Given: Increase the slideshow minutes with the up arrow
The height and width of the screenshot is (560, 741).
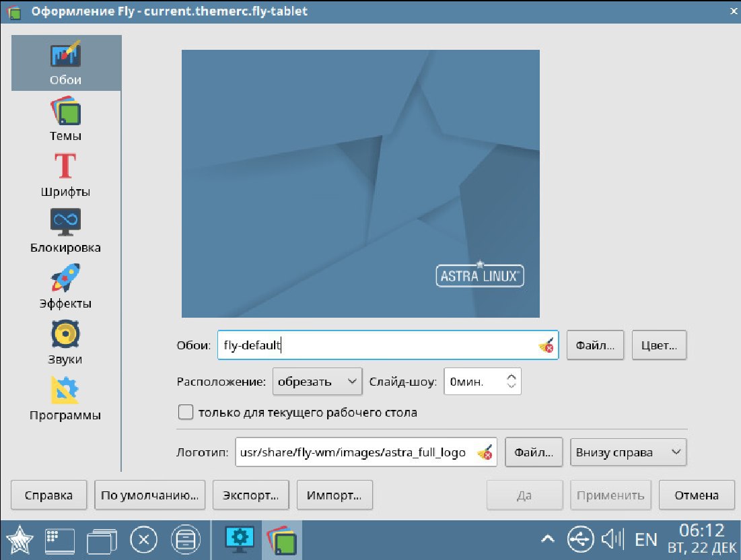Looking at the screenshot, I should point(511,377).
